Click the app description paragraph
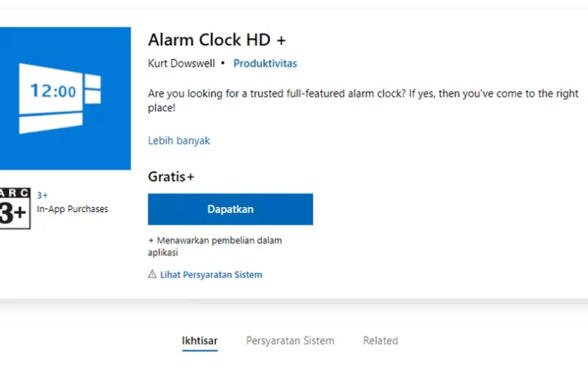 (x=363, y=100)
